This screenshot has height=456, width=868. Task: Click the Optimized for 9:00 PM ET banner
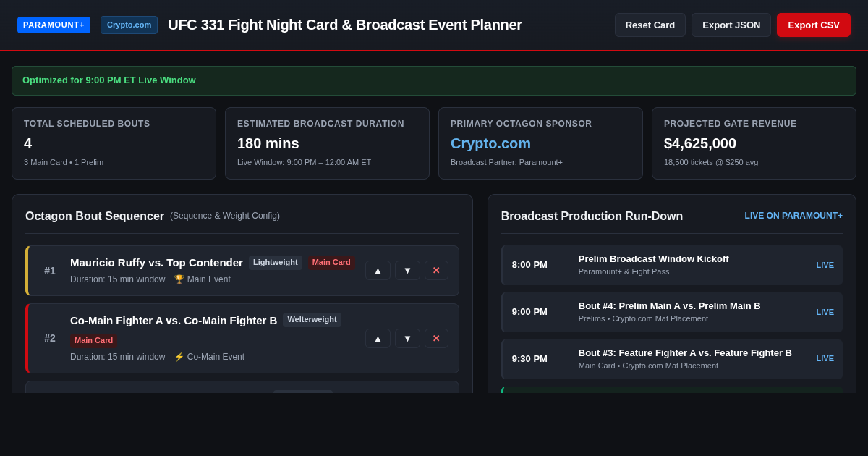click(x=434, y=80)
